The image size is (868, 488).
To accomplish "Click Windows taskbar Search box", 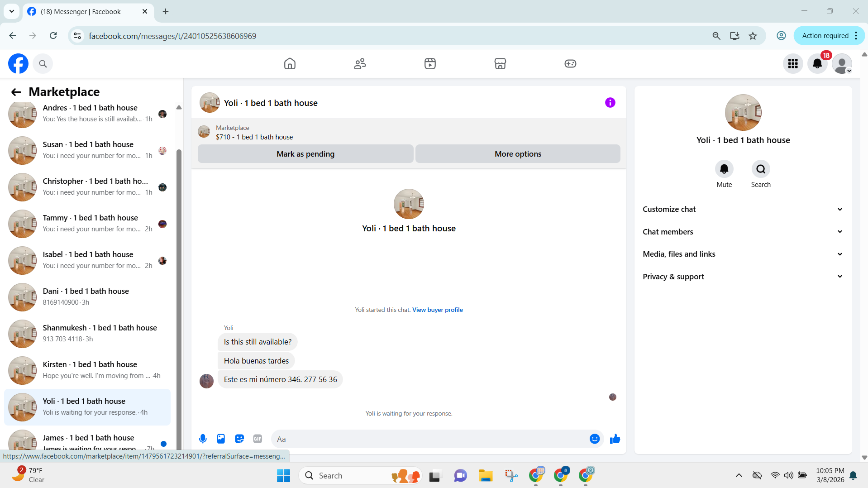I will 360,475.
